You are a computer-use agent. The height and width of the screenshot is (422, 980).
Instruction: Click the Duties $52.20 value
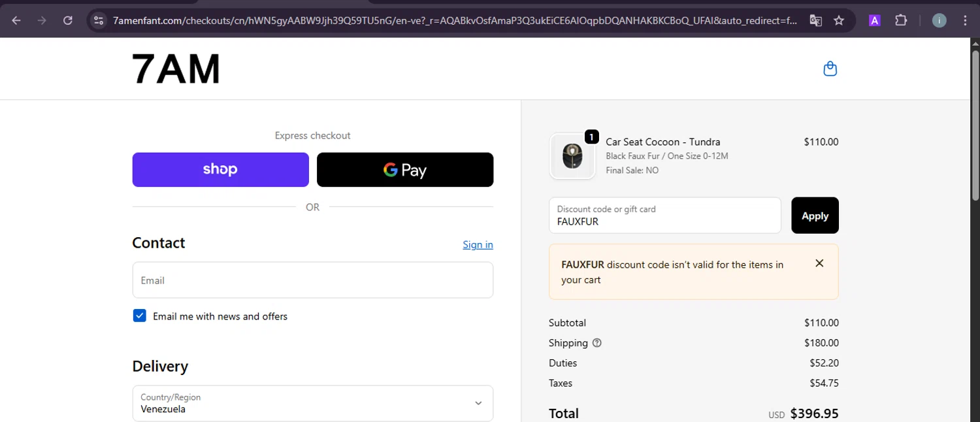pyautogui.click(x=824, y=363)
